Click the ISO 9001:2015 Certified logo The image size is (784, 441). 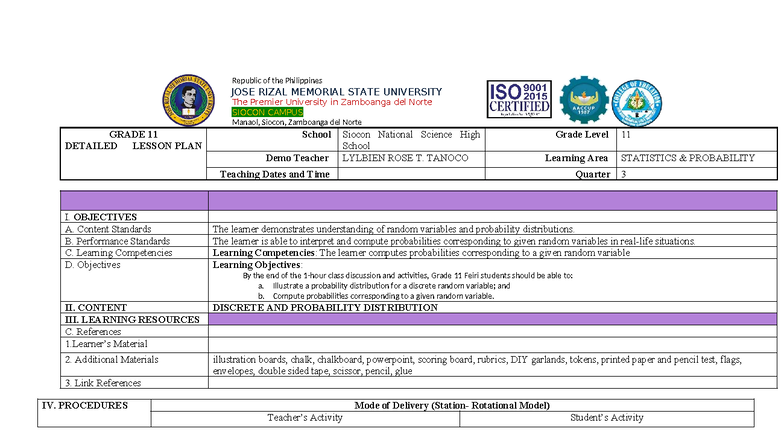pyautogui.click(x=519, y=99)
